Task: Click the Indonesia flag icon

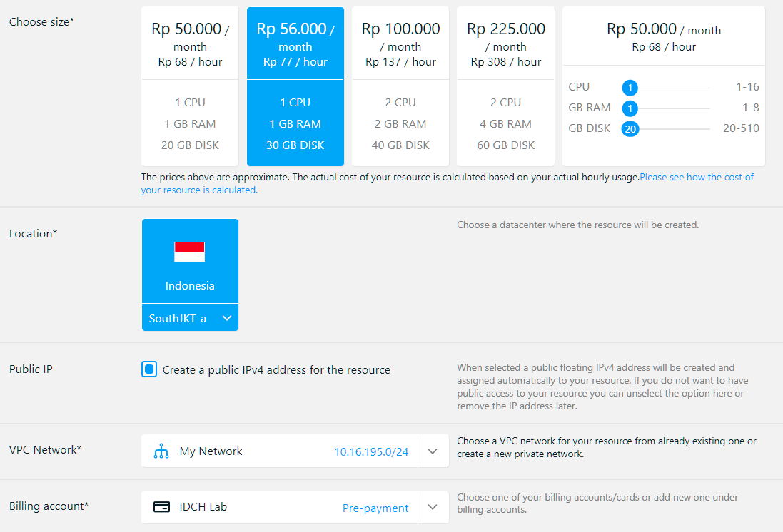Action: pos(190,252)
